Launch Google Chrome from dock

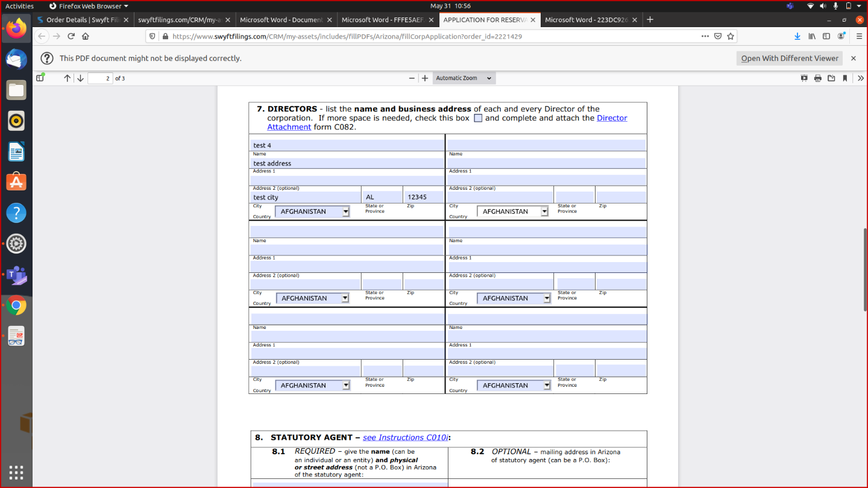(16, 306)
